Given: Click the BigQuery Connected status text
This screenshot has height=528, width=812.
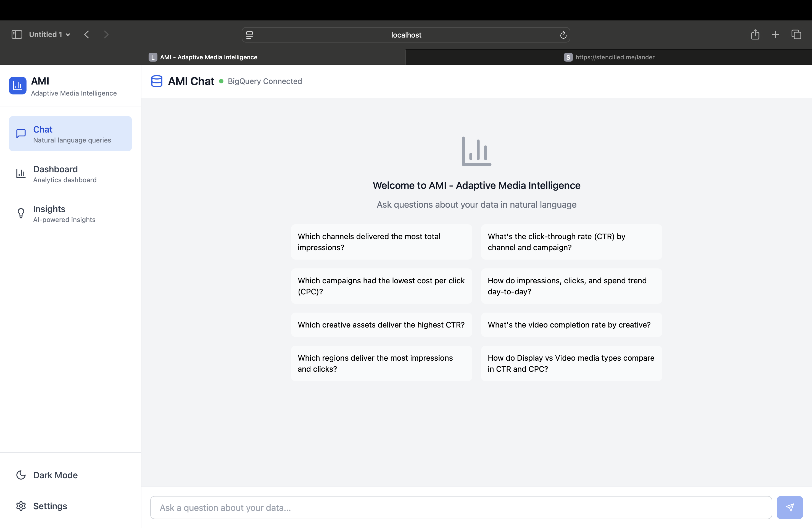Looking at the screenshot, I should point(265,81).
